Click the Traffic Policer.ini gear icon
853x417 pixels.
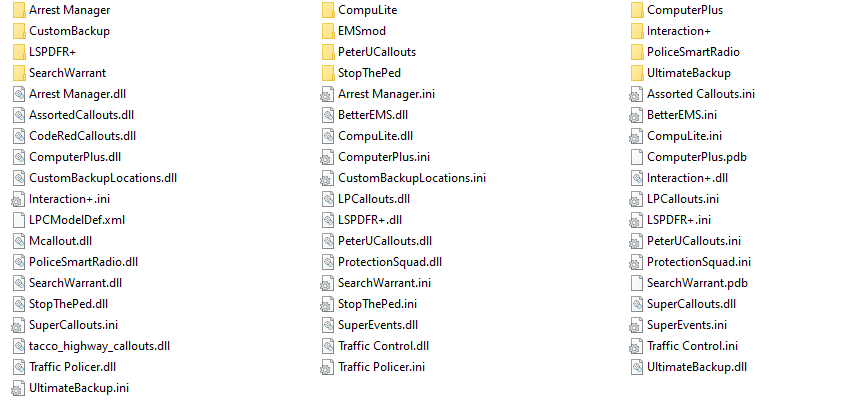point(327,368)
